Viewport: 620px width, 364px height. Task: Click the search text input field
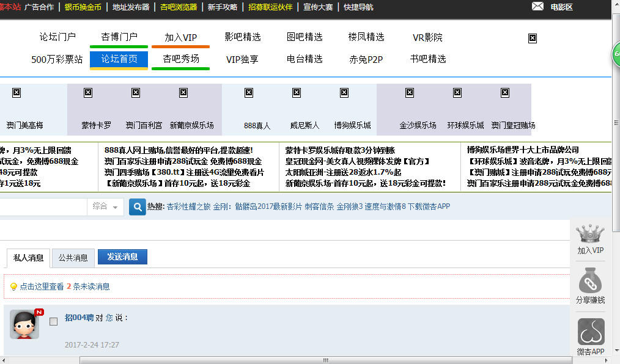pos(43,206)
